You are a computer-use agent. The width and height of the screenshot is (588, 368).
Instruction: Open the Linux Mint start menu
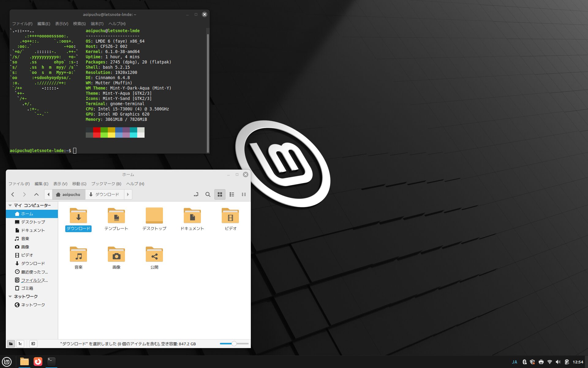[7, 362]
